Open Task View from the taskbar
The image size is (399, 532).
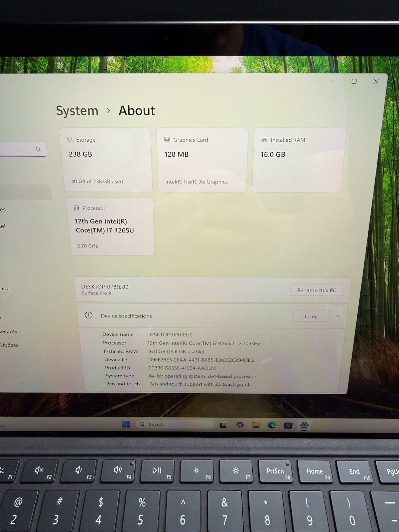(x=223, y=425)
